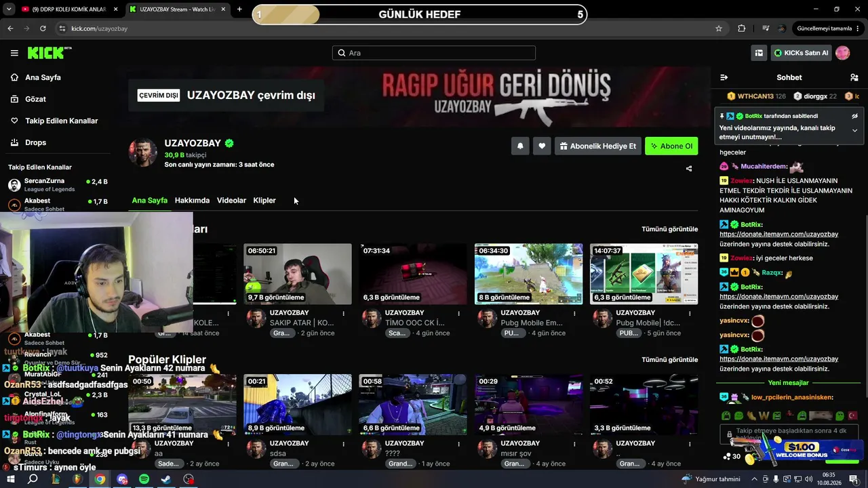
Task: Bookmark this page with star icon
Action: [719, 28]
